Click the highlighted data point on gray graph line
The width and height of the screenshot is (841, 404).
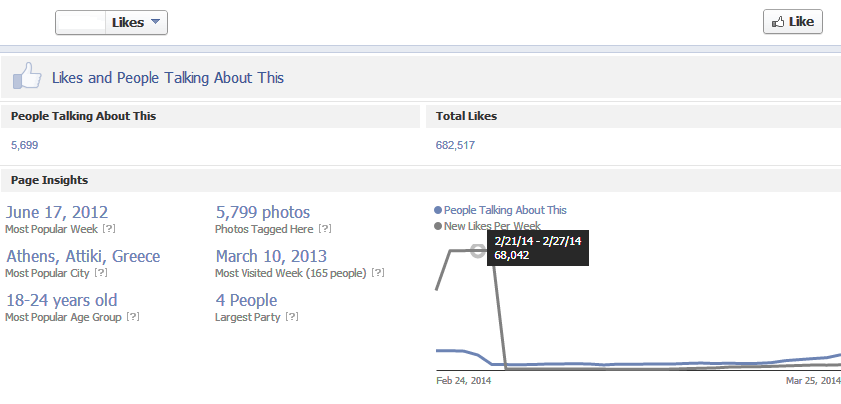(x=478, y=251)
